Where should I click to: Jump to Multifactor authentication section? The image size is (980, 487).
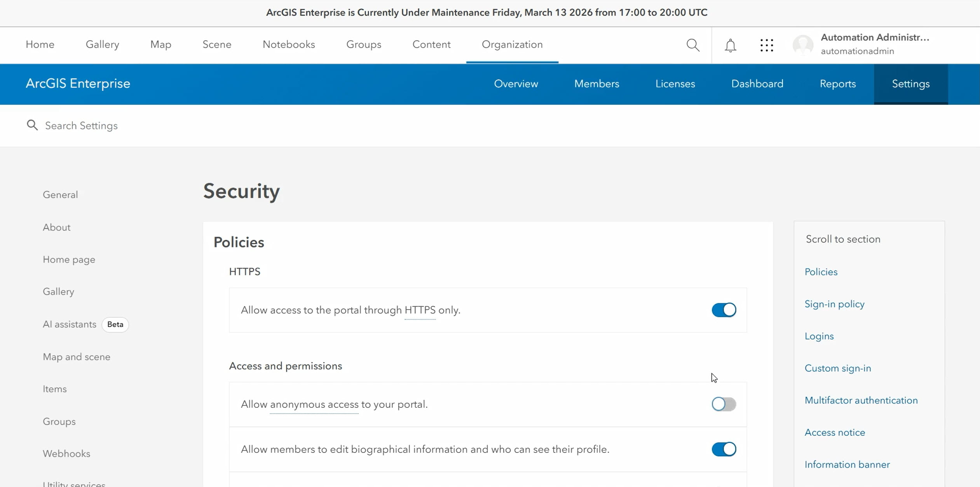coord(861,400)
